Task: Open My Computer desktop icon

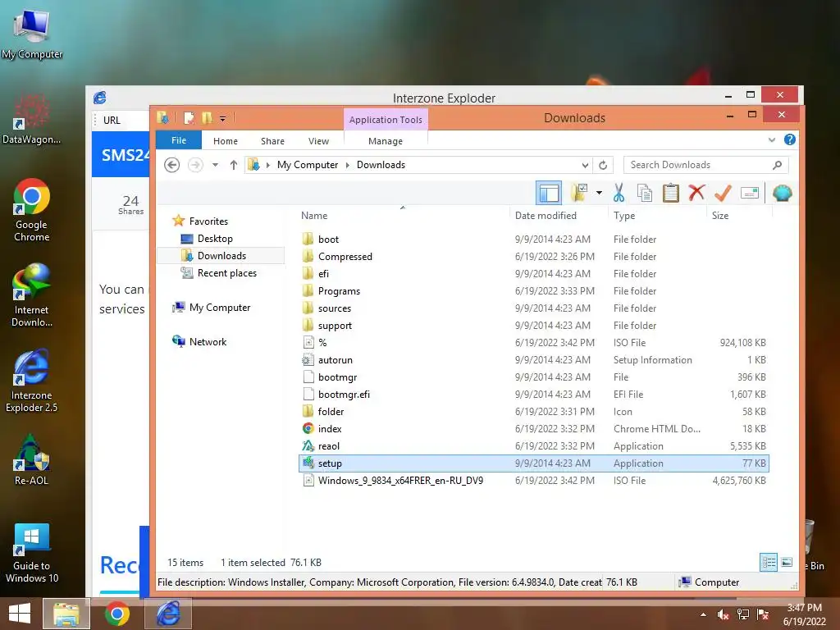Action: click(x=32, y=33)
